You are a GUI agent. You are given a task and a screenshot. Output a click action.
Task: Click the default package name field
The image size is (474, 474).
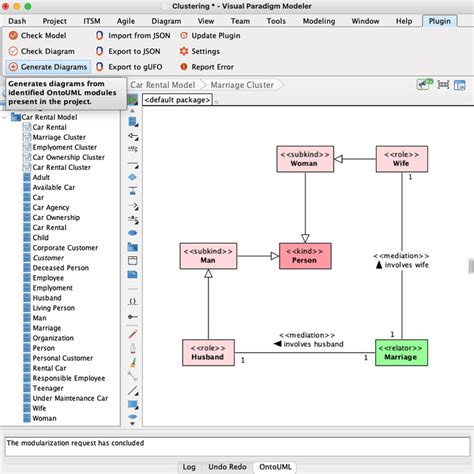click(177, 100)
